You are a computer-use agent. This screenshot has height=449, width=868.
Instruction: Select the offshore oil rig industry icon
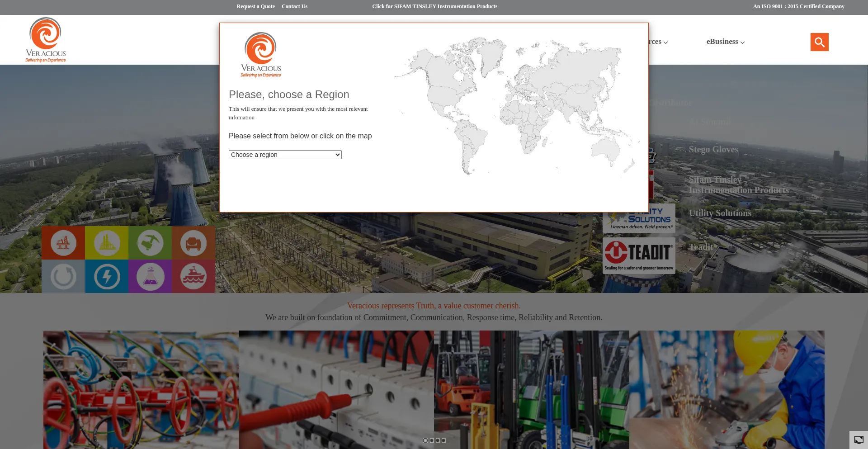63,243
